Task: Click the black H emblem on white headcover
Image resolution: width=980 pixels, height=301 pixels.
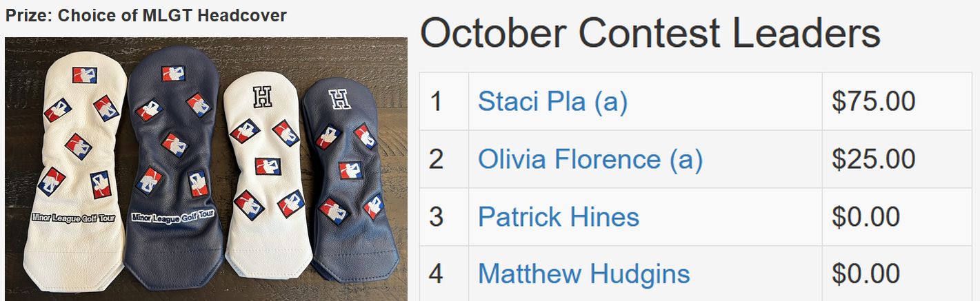Action: [263, 96]
